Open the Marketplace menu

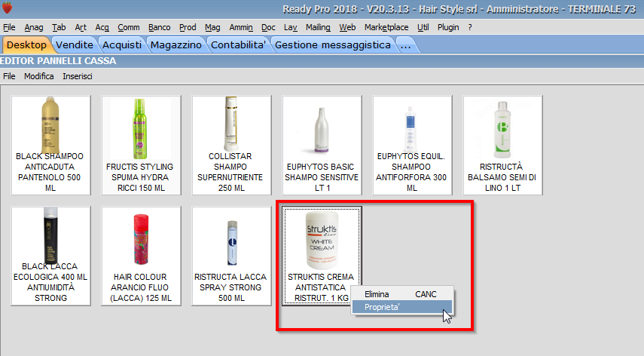tap(386, 27)
